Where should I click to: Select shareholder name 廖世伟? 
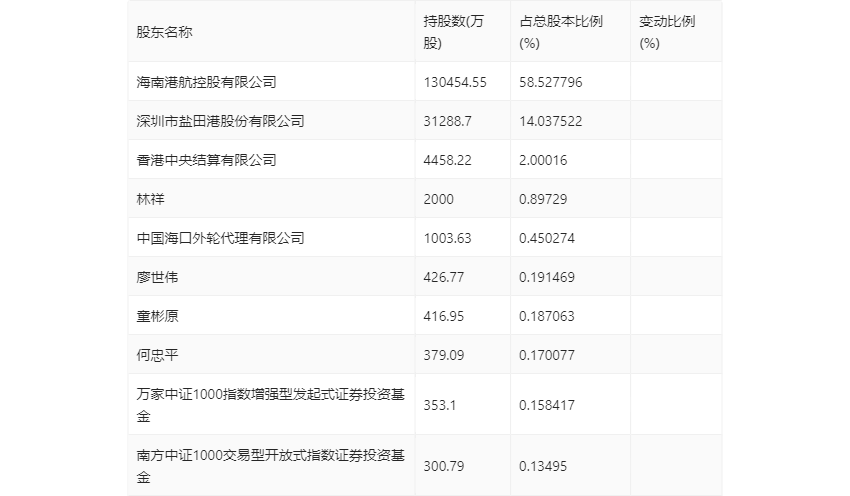[157, 278]
